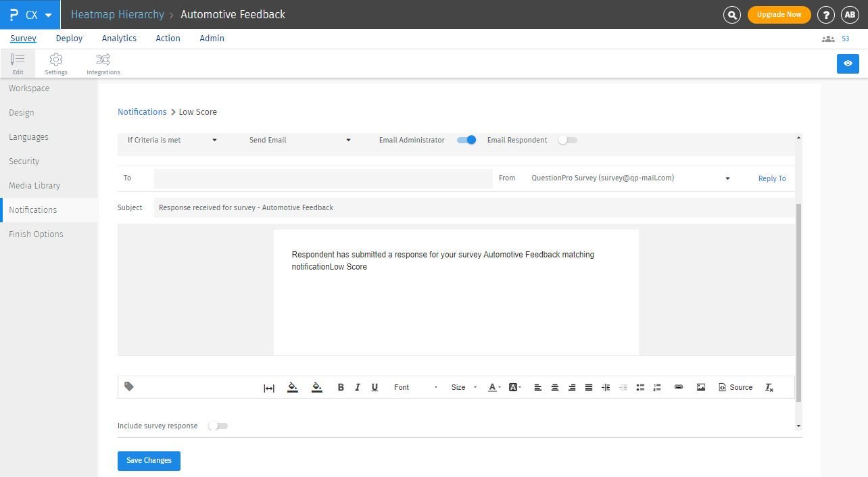The height and width of the screenshot is (477, 868).
Task: Align text right
Action: 572,387
